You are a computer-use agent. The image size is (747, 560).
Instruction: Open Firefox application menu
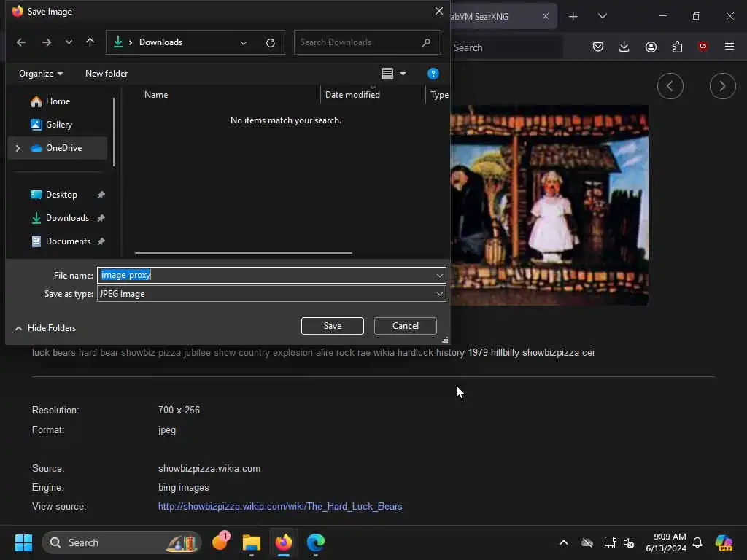pos(729,47)
